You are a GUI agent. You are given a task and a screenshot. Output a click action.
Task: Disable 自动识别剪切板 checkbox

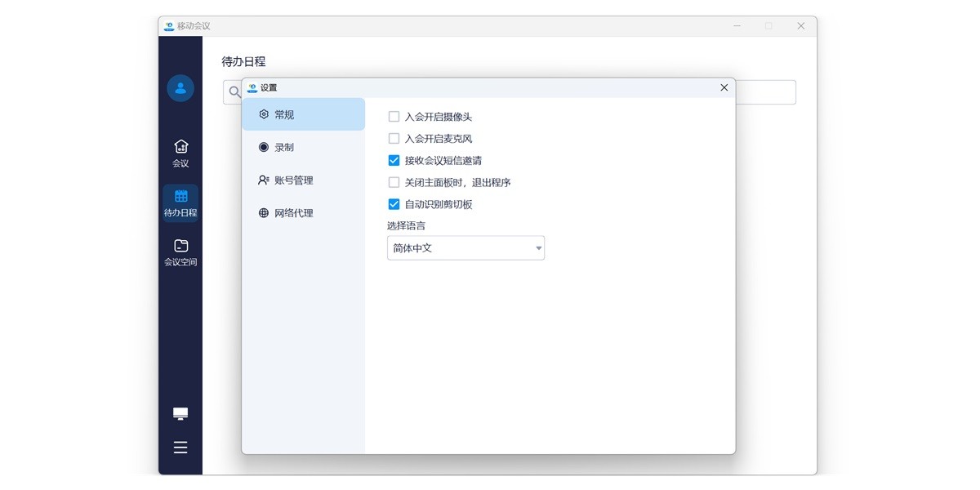point(394,205)
